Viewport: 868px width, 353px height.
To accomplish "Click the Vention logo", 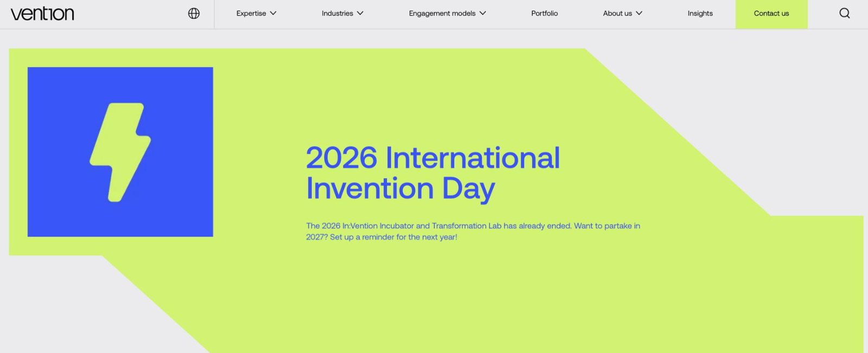I will click(x=42, y=14).
